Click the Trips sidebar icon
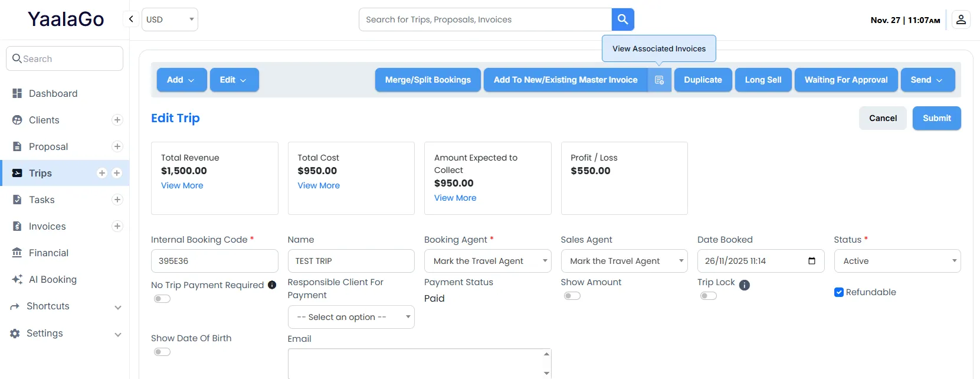The image size is (980, 379). click(x=17, y=173)
